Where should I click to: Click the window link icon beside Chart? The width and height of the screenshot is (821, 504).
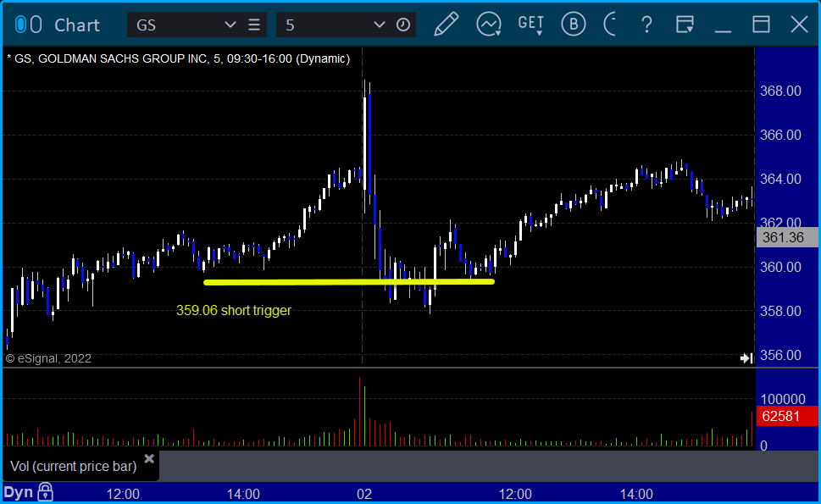point(28,25)
